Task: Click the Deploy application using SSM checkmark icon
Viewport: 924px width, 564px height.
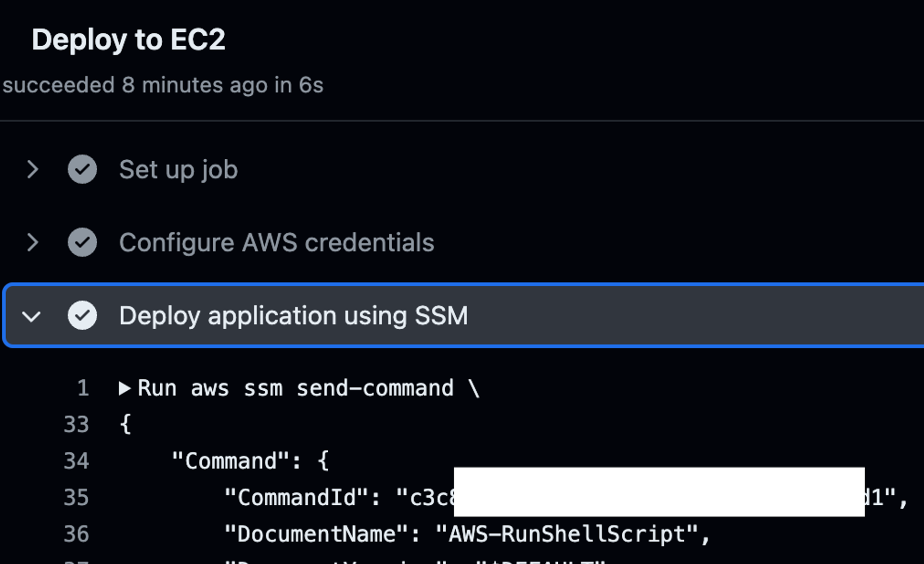Action: (82, 316)
